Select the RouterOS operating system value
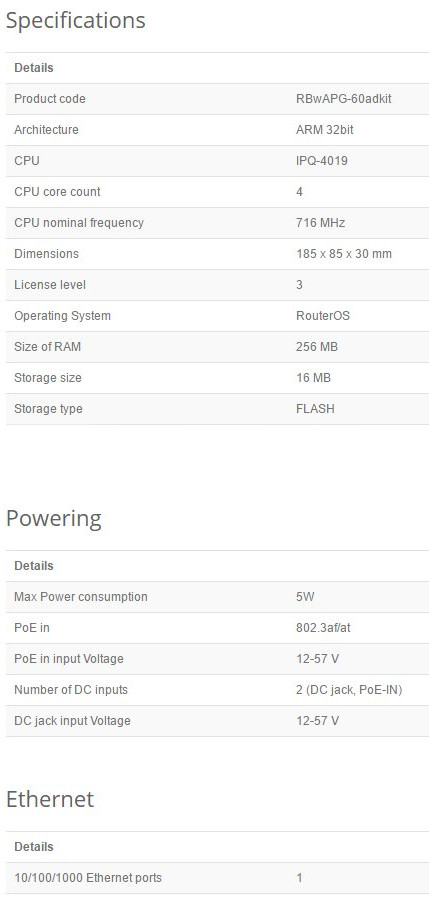The height and width of the screenshot is (907, 429). click(x=323, y=316)
